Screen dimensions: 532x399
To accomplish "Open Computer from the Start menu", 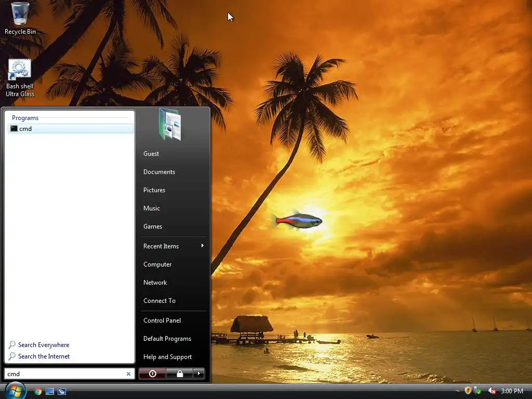I will (157, 264).
